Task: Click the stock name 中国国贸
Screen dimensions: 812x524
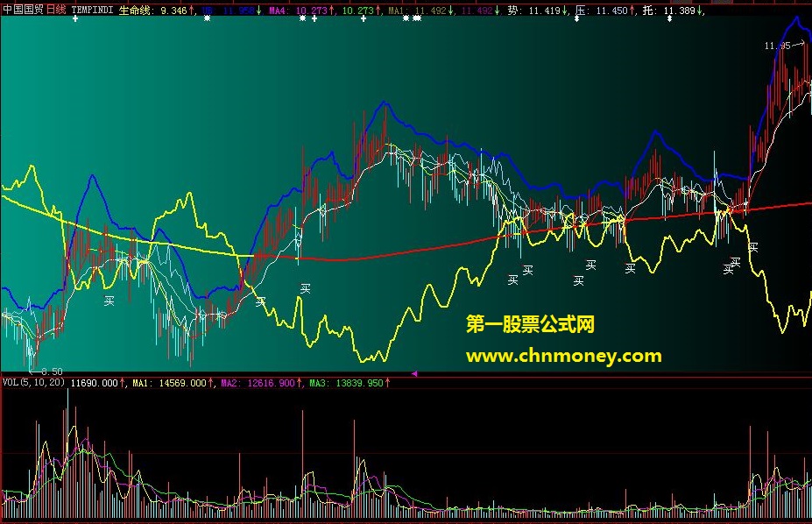Action: [24, 10]
